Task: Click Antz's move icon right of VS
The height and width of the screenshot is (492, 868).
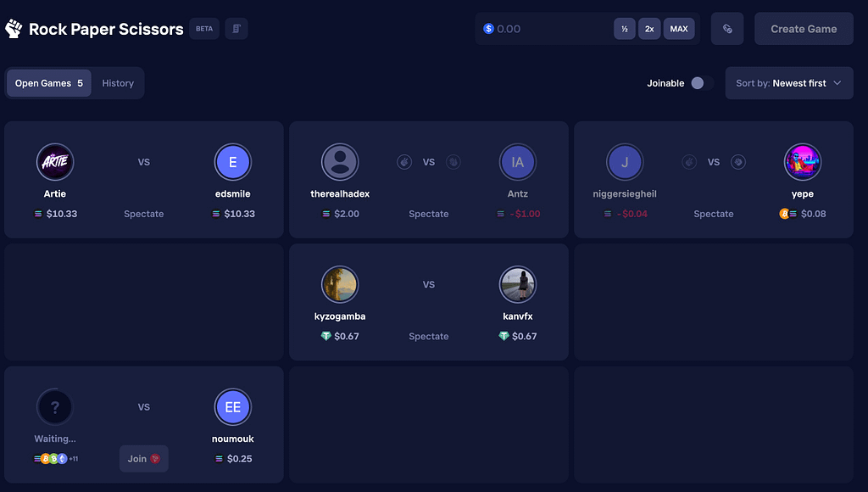Action: (453, 162)
